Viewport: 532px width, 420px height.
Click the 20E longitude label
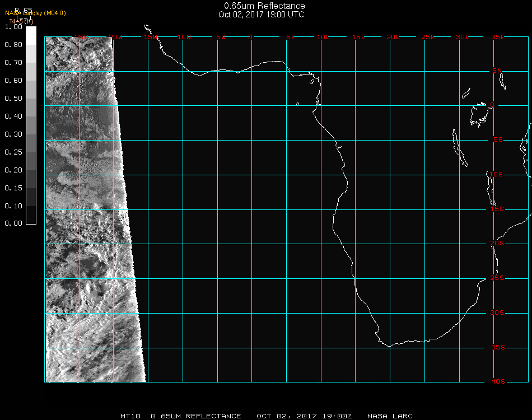click(393, 37)
